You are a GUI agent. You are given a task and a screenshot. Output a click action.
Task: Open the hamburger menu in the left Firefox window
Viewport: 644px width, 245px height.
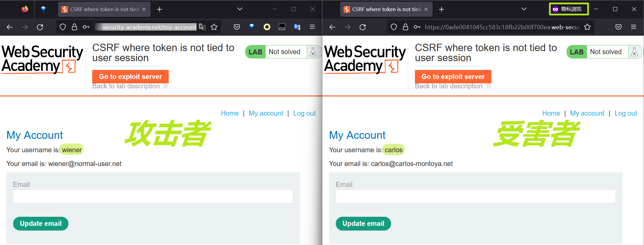click(x=312, y=27)
